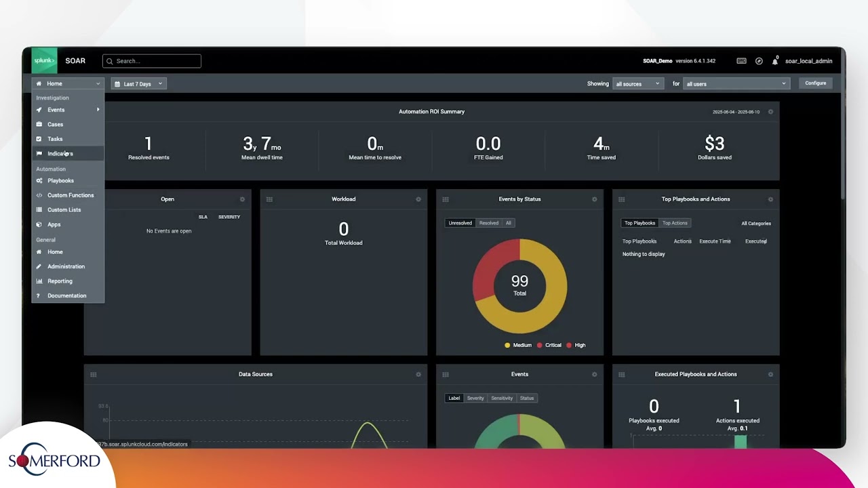Click the grip handle on Events by Status

(446, 199)
